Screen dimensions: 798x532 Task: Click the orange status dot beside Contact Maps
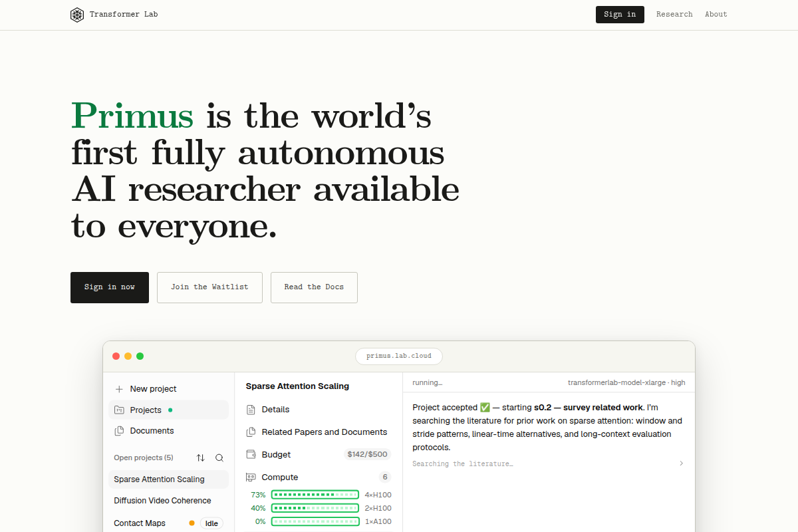(192, 523)
